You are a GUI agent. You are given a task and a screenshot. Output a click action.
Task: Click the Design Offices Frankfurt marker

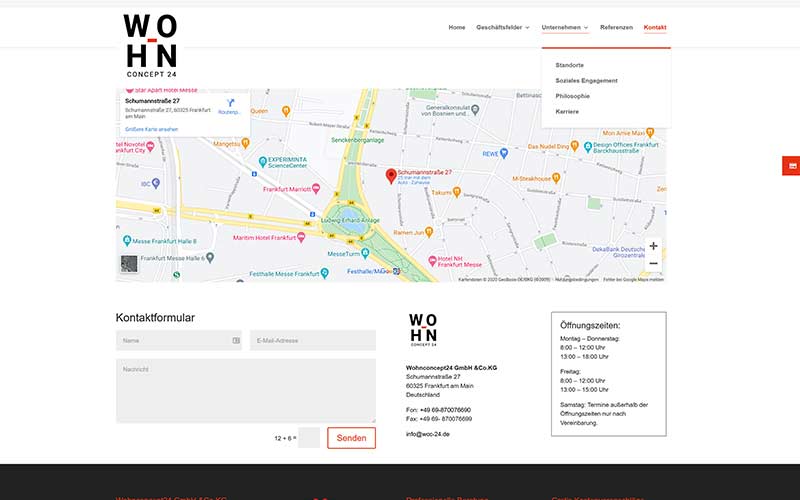(588, 147)
